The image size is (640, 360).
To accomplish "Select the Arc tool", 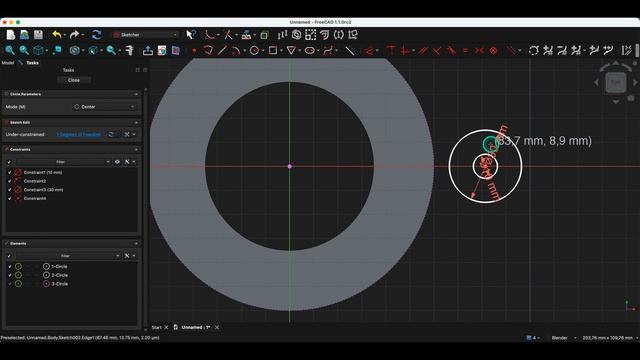I will tap(236, 51).
